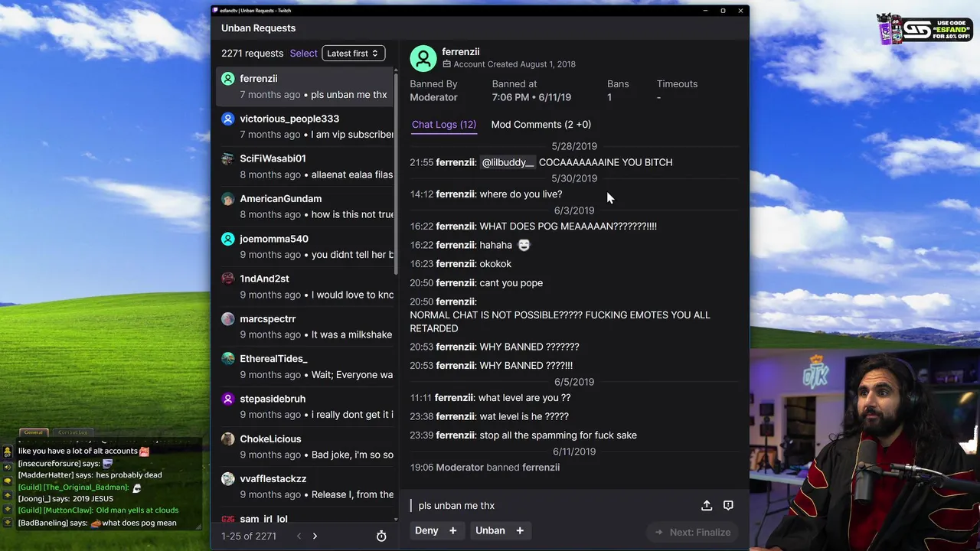
Task: Click stepasidebruh avatar icon
Action: pyautogui.click(x=227, y=399)
